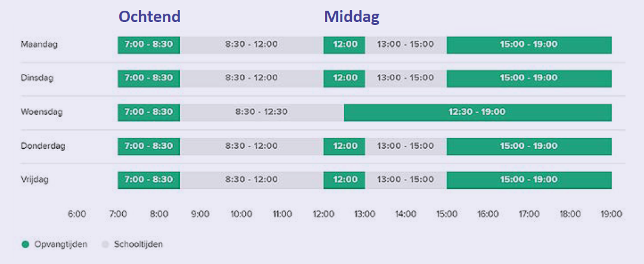Select Vrijdag's 12:00 green block
This screenshot has width=644, height=264.
344,179
